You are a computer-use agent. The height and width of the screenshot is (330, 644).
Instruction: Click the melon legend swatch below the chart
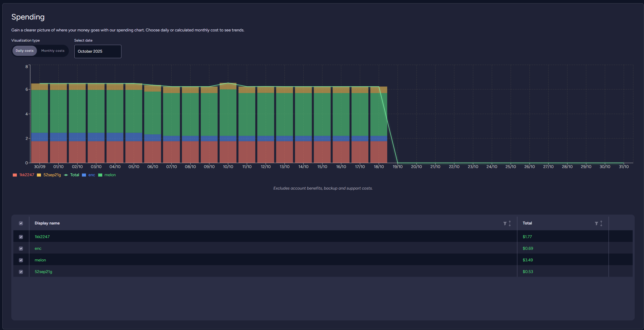click(x=100, y=175)
